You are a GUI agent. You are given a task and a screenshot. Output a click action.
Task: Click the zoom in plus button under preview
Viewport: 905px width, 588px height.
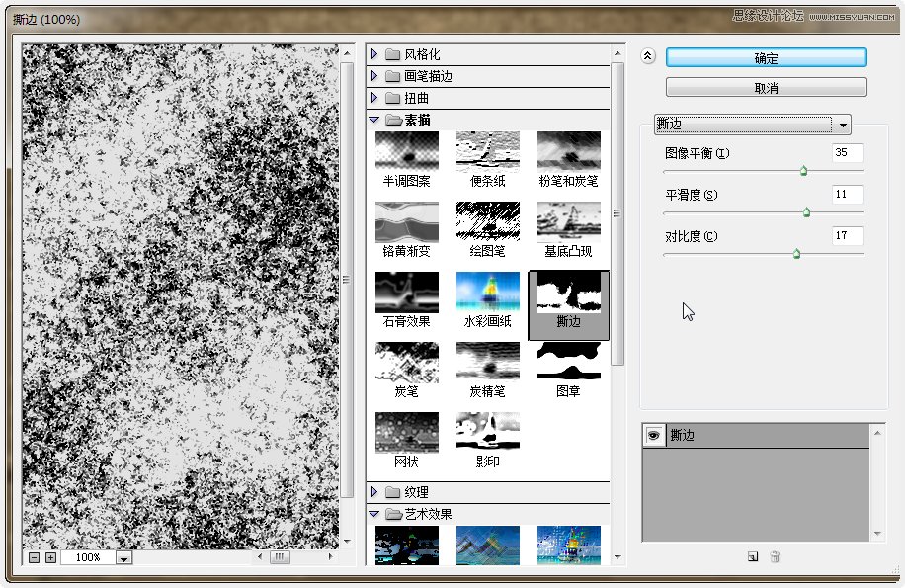click(x=50, y=557)
